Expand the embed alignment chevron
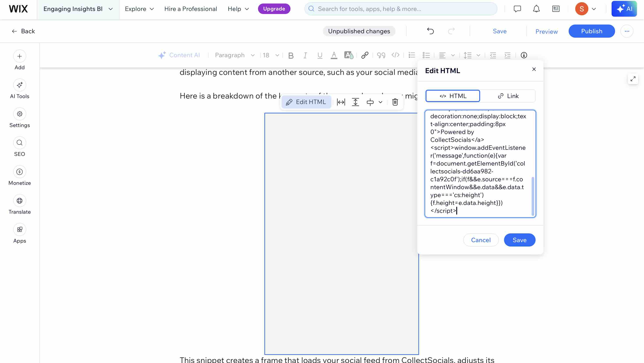This screenshot has height=363, width=644. point(380,102)
